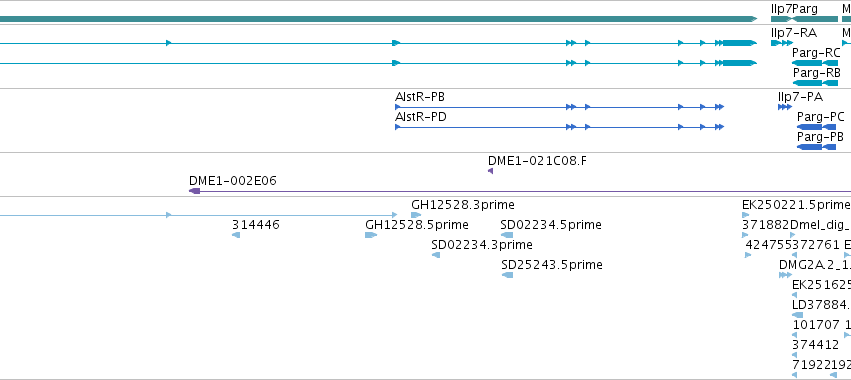Click the Parg-RB transcript block
851x380 pixels.
[815, 83]
